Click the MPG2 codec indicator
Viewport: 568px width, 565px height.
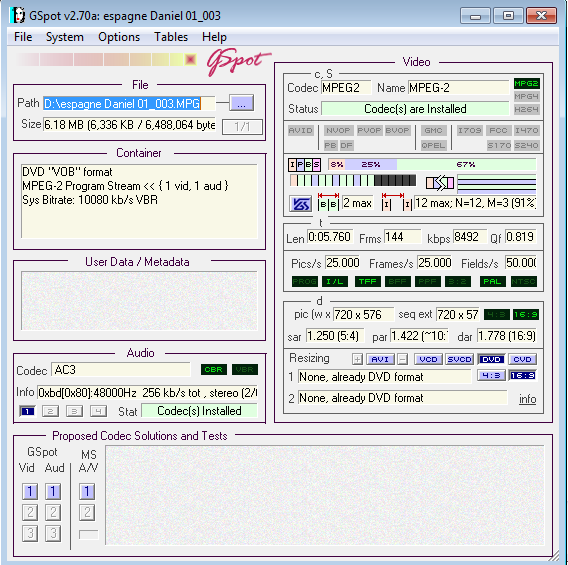527,84
